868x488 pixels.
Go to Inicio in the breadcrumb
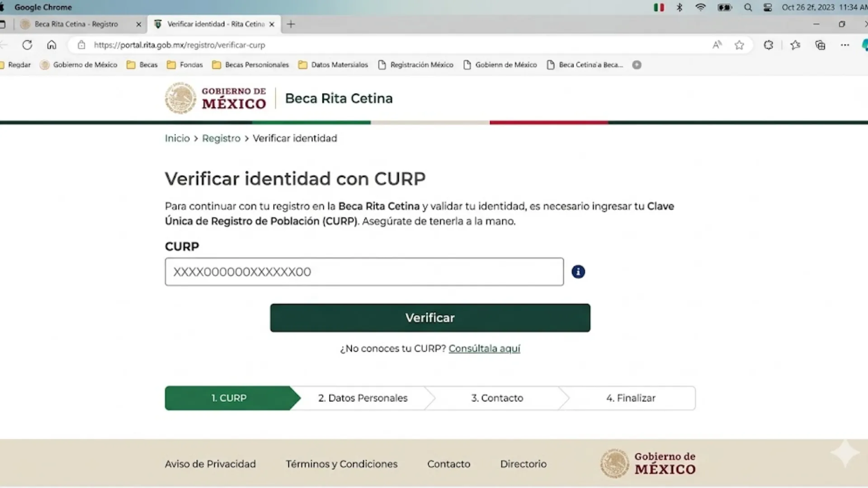(x=177, y=138)
